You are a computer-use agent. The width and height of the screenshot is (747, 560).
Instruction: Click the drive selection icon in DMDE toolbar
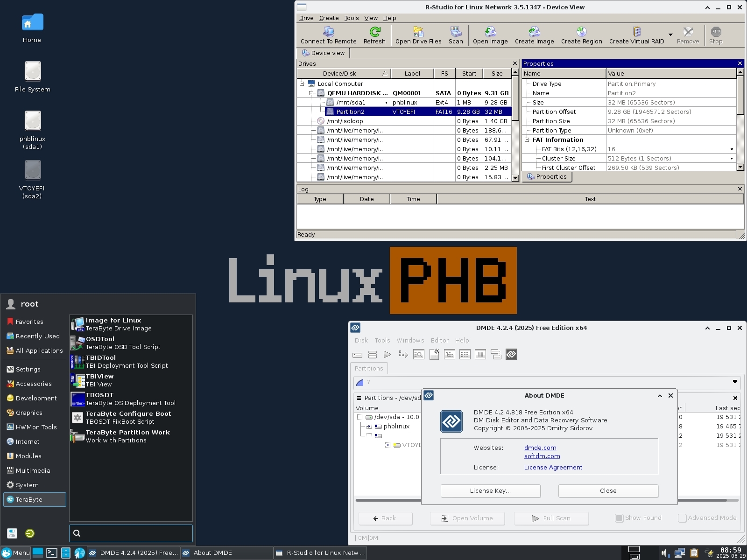coord(357,355)
